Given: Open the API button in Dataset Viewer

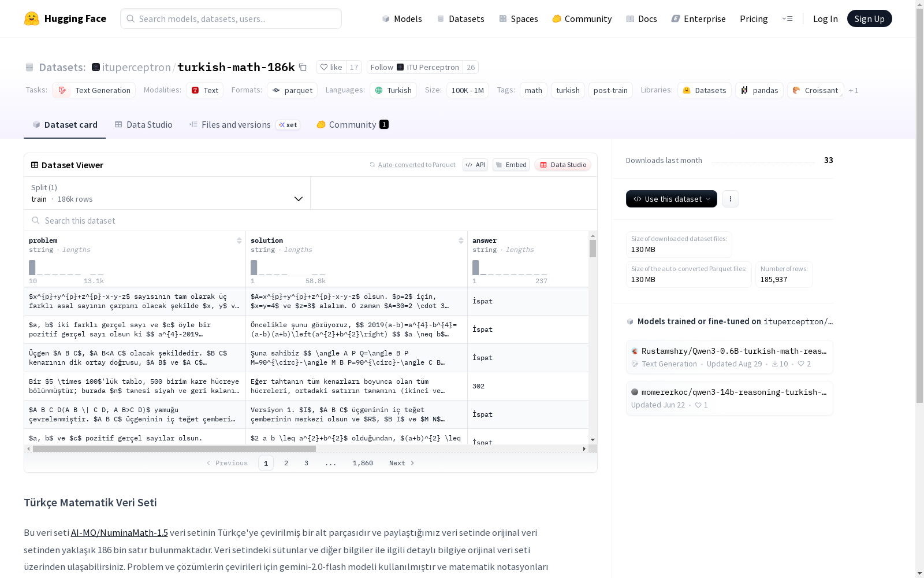Looking at the screenshot, I should pyautogui.click(x=475, y=165).
